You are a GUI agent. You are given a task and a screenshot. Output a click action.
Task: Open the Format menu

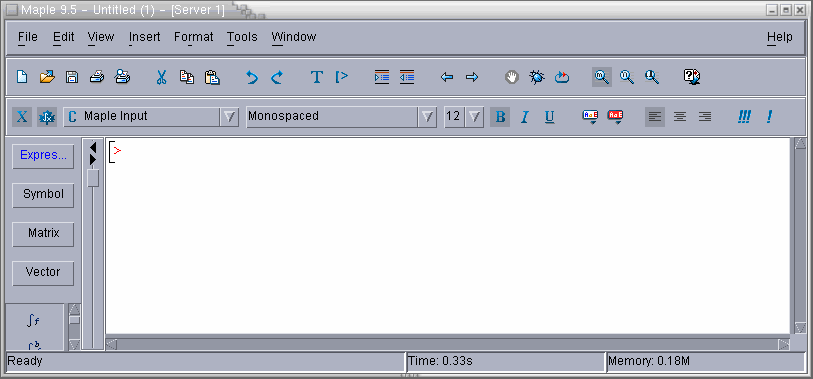[193, 37]
